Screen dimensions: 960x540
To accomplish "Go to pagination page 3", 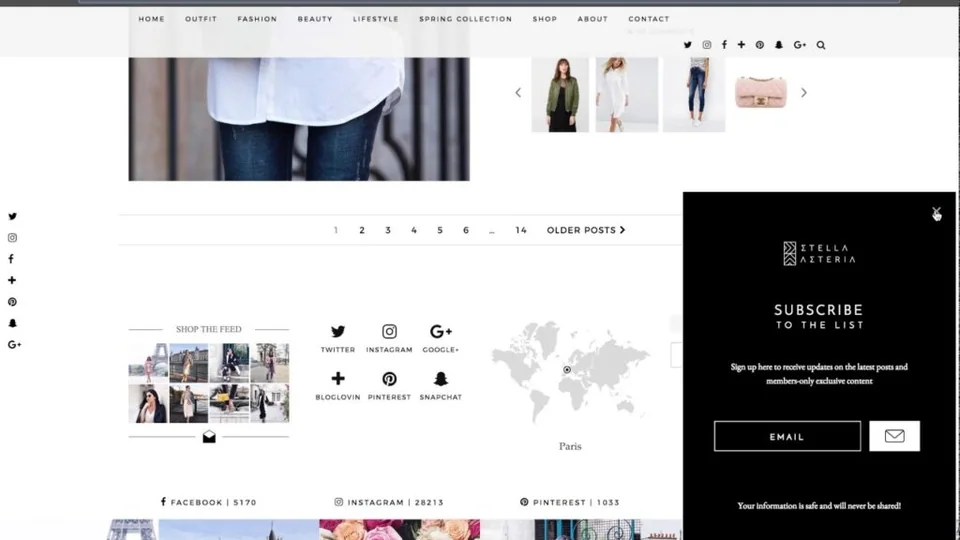I will coord(388,230).
